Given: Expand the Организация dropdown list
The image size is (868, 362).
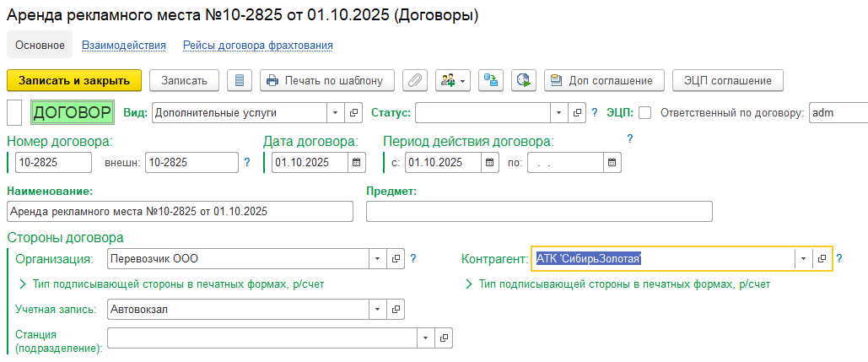Looking at the screenshot, I should pyautogui.click(x=377, y=259).
